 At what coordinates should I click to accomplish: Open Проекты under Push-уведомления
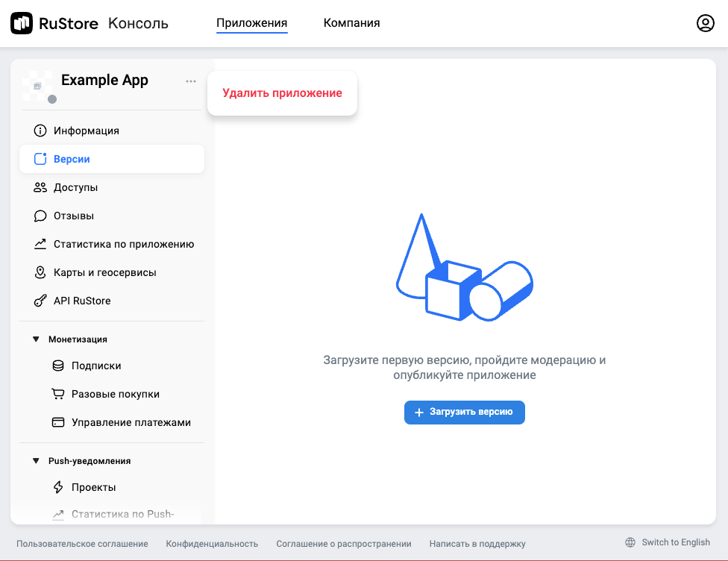pos(93,487)
